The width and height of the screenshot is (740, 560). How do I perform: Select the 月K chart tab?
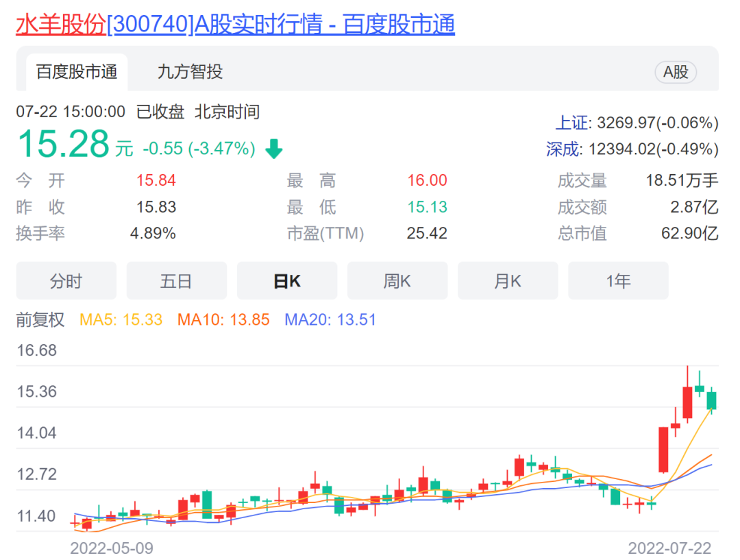508,281
